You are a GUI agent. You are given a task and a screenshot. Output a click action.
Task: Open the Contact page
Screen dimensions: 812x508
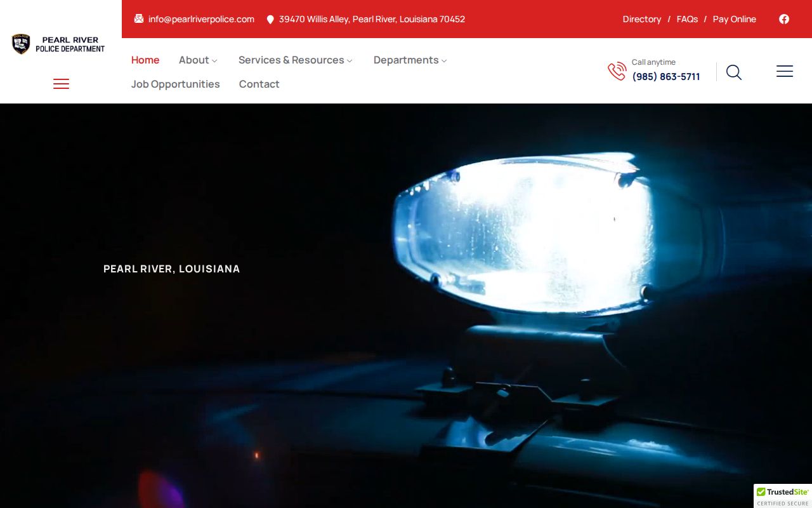coord(259,84)
